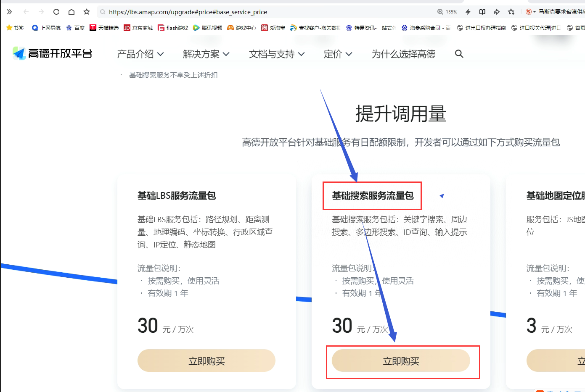This screenshot has width=585, height=392.
Task: Open the 海参采购合同 bookmark
Action: coord(426,28)
